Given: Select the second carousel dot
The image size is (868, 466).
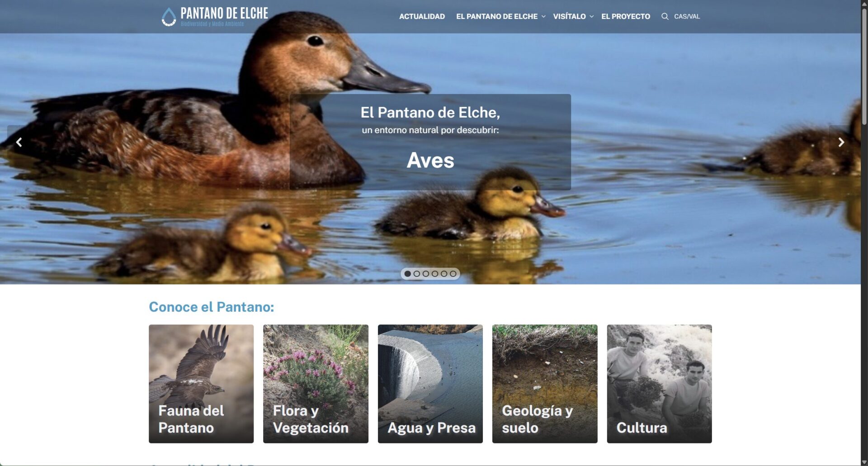Looking at the screenshot, I should tap(416, 274).
